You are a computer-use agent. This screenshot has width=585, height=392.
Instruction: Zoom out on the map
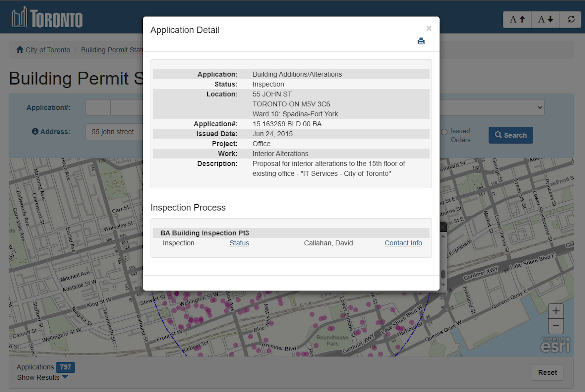coord(556,327)
